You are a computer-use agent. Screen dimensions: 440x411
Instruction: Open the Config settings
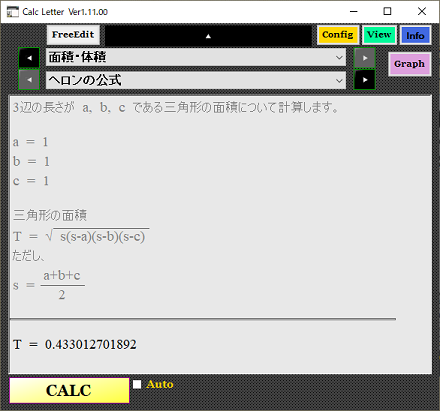click(338, 35)
